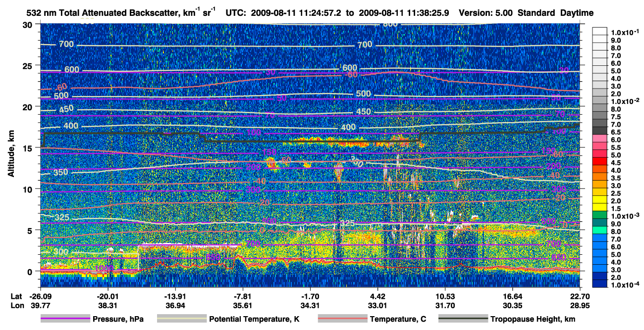
Task: Click the 'Daytime' label in the header
Action: (577, 13)
